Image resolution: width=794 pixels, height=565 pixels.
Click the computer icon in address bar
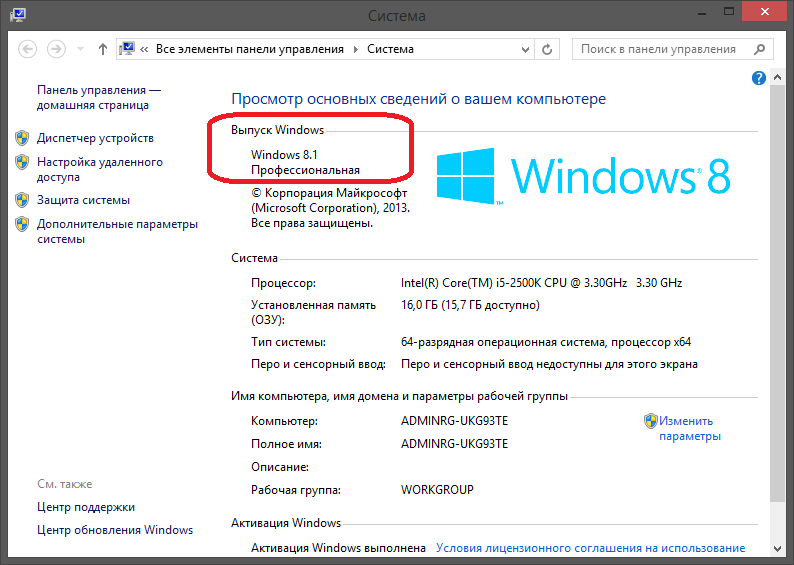(x=127, y=49)
